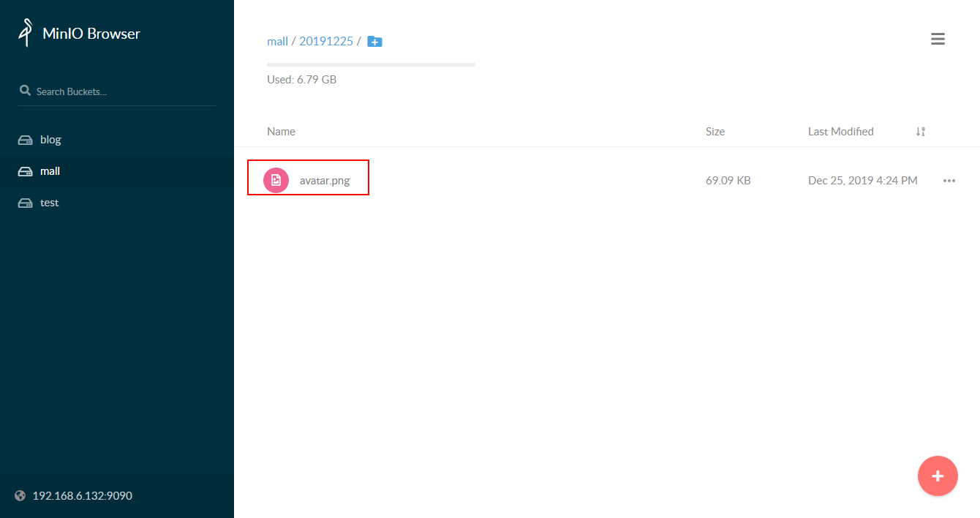Click the mall bucket drive icon
Viewport: 980px width, 518px height.
[x=26, y=171]
